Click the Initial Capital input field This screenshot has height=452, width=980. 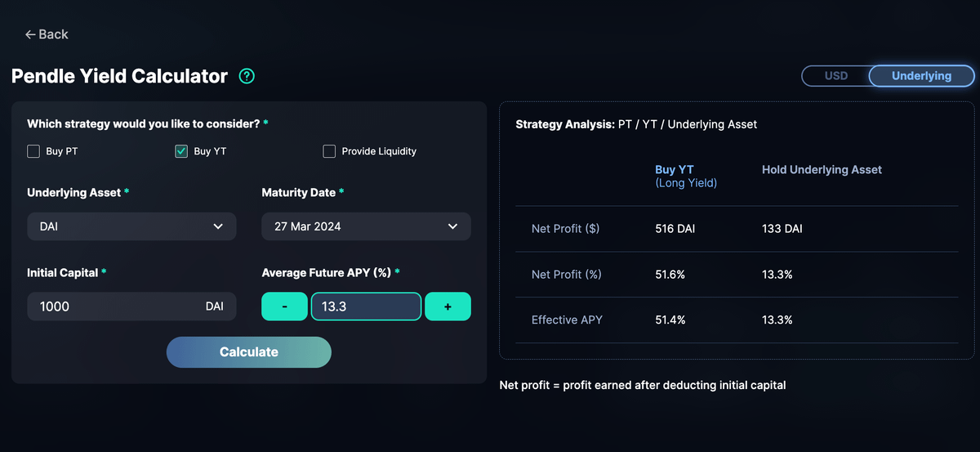pyautogui.click(x=114, y=307)
